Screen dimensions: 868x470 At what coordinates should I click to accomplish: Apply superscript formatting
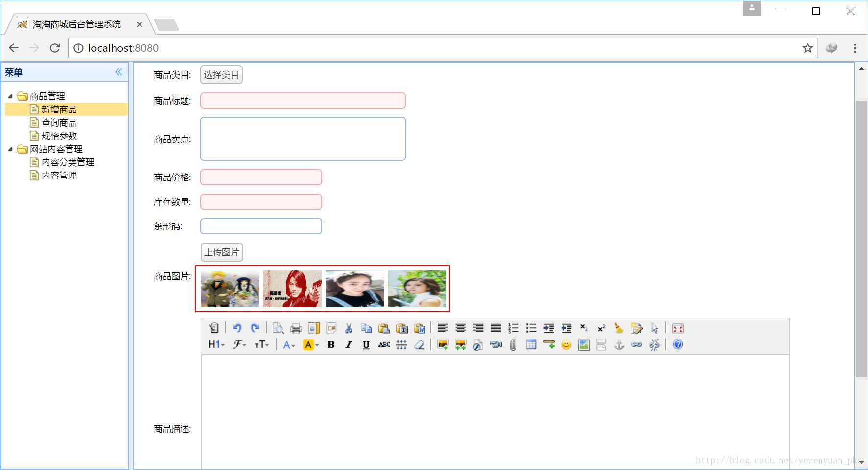click(602, 328)
